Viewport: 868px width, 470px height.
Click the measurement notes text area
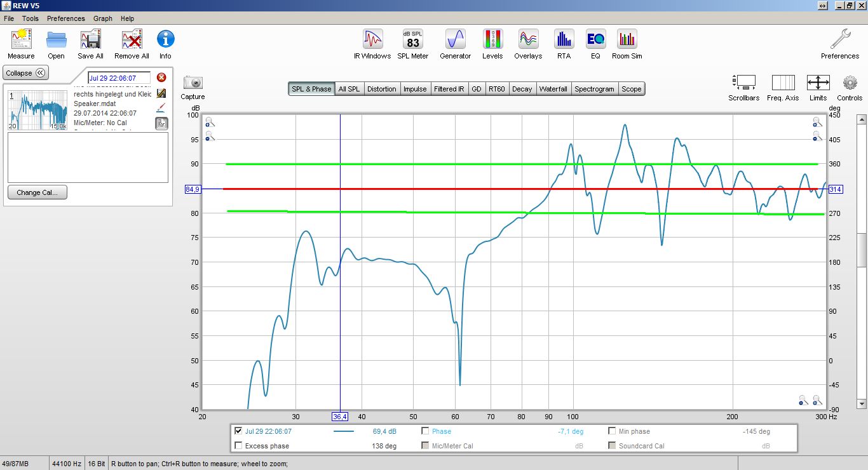[x=88, y=158]
